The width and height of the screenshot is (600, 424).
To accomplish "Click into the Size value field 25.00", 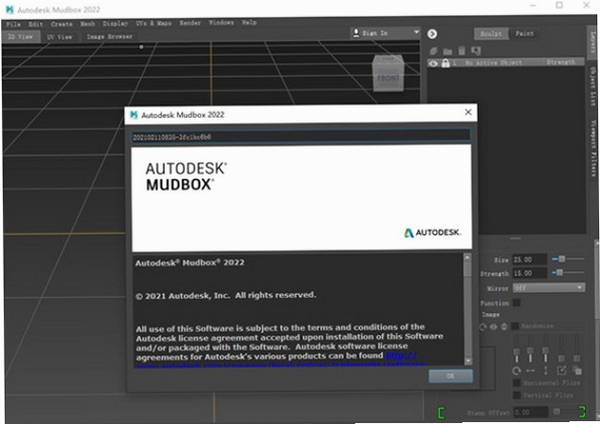I will [x=530, y=259].
